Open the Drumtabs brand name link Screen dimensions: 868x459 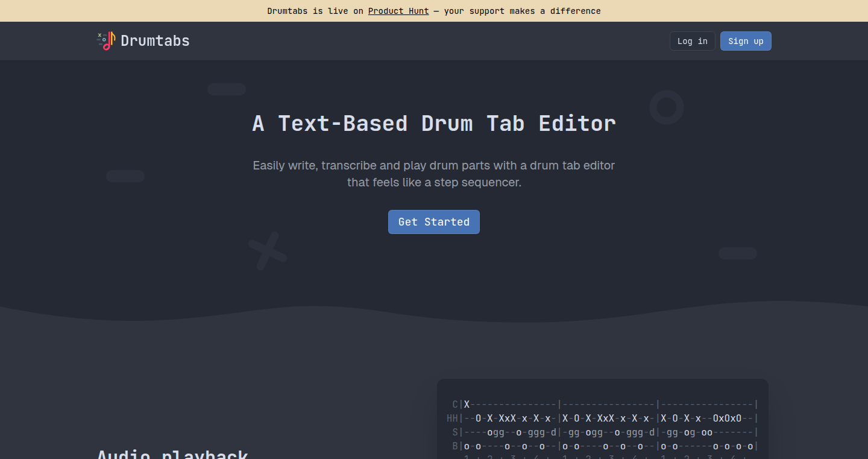155,40
